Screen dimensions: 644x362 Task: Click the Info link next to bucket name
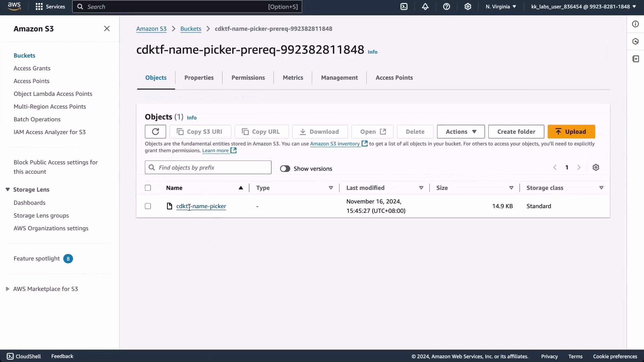tap(373, 52)
